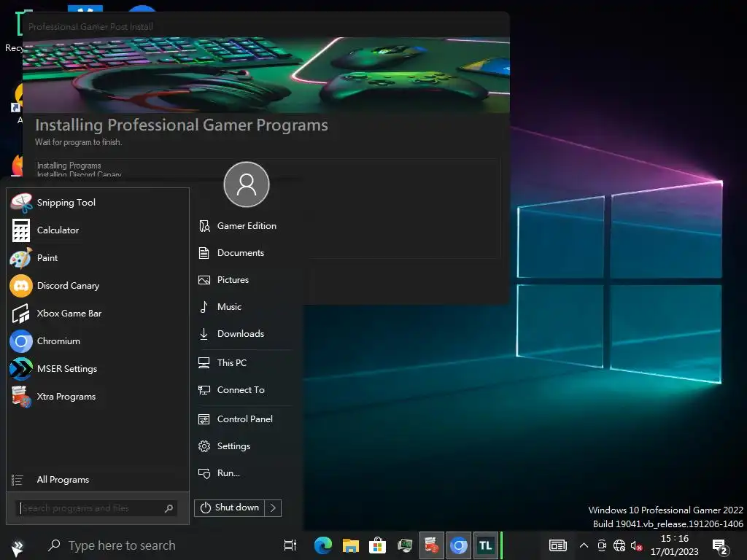Screen dimensions: 747x560
Task: Open the notification center icon
Action: (719, 547)
